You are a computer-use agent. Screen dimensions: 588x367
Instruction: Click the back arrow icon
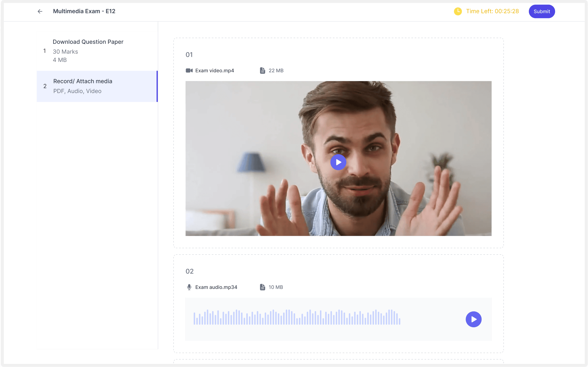[x=40, y=11]
